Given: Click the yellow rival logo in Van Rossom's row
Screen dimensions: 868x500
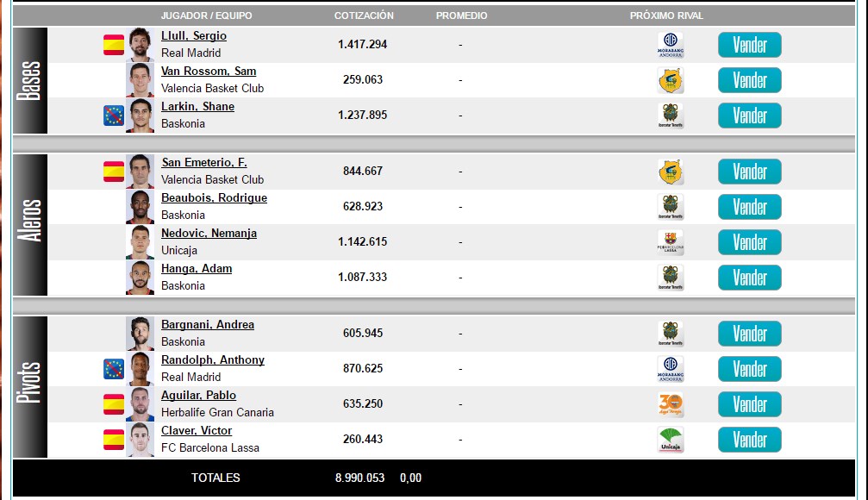Looking at the screenshot, I should (670, 80).
